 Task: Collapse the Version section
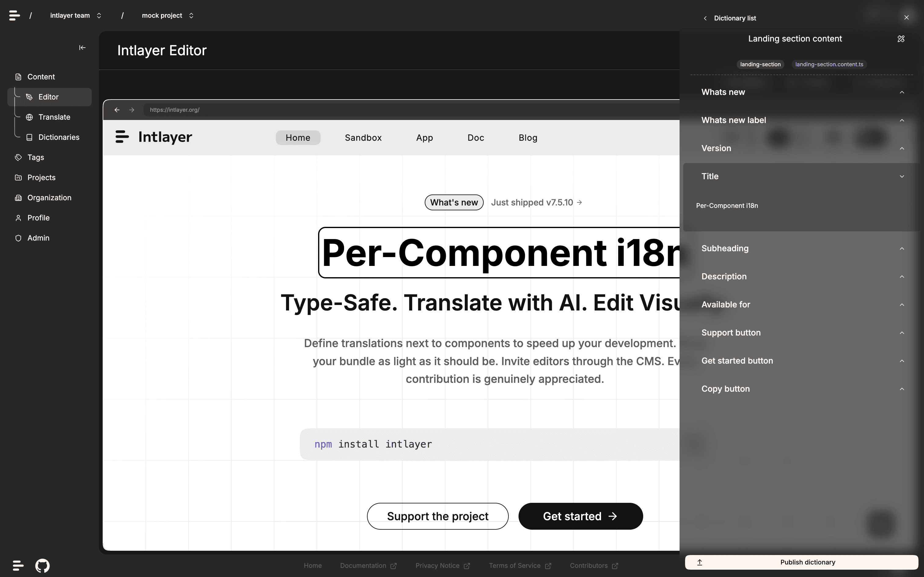[901, 148]
